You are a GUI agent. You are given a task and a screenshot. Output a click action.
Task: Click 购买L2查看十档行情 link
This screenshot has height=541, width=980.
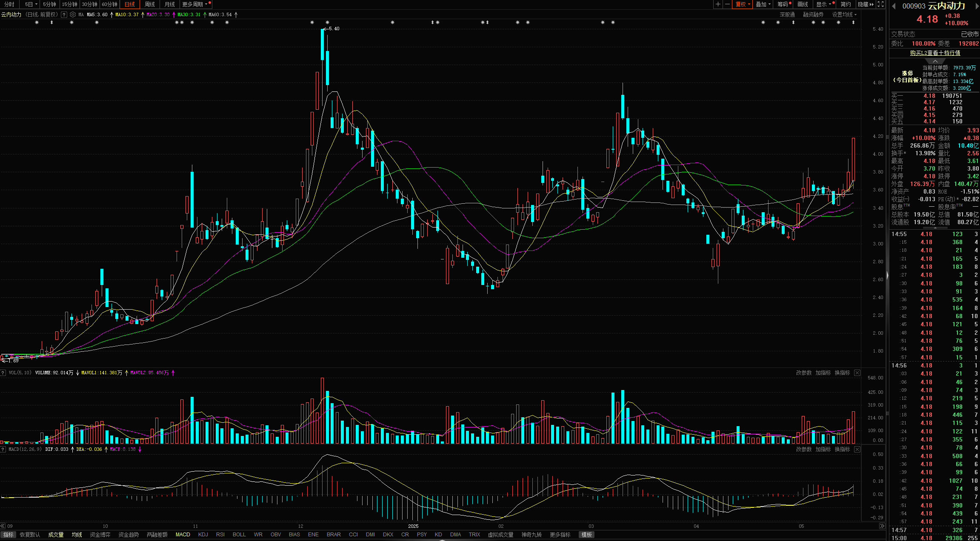click(x=935, y=53)
